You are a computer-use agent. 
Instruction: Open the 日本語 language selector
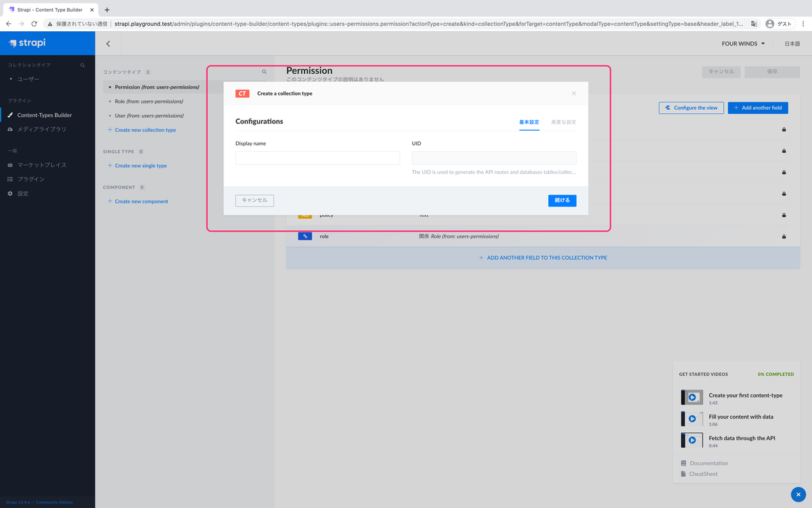coord(792,43)
